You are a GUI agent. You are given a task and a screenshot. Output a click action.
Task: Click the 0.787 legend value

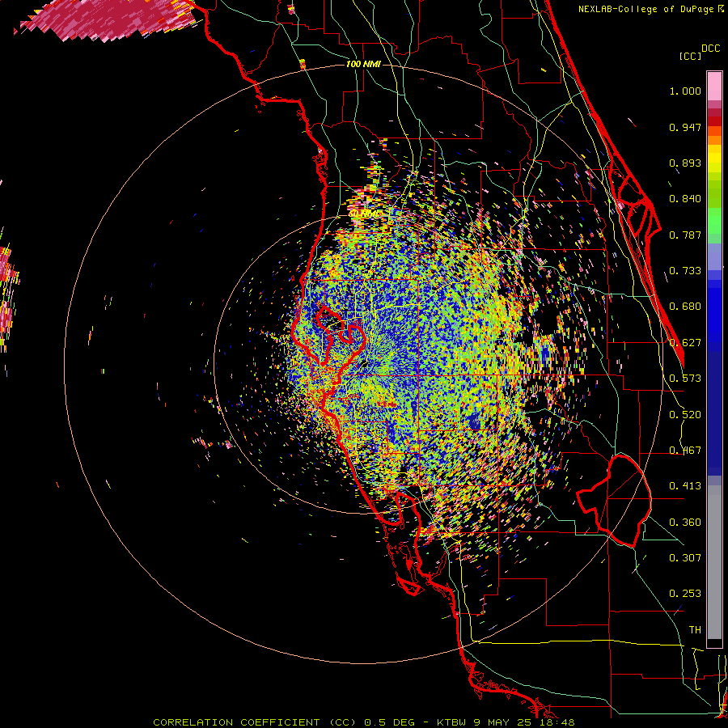pos(685,235)
